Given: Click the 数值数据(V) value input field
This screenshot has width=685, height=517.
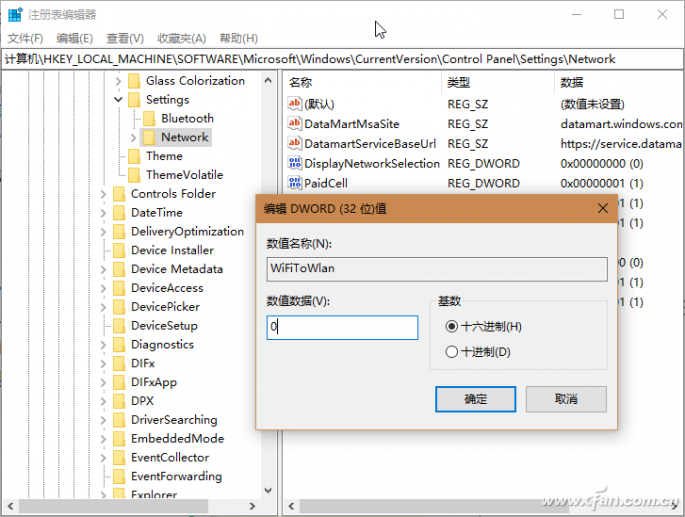Looking at the screenshot, I should (x=342, y=327).
